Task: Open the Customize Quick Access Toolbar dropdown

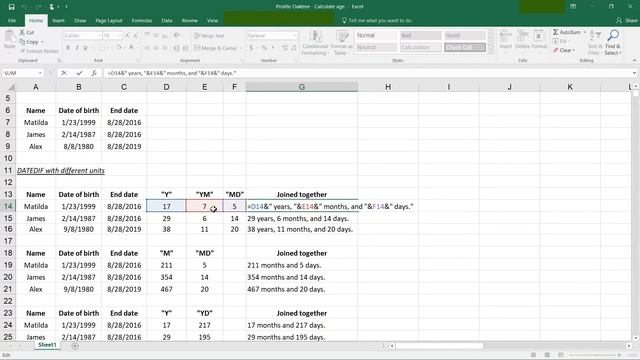Action: (67, 7)
